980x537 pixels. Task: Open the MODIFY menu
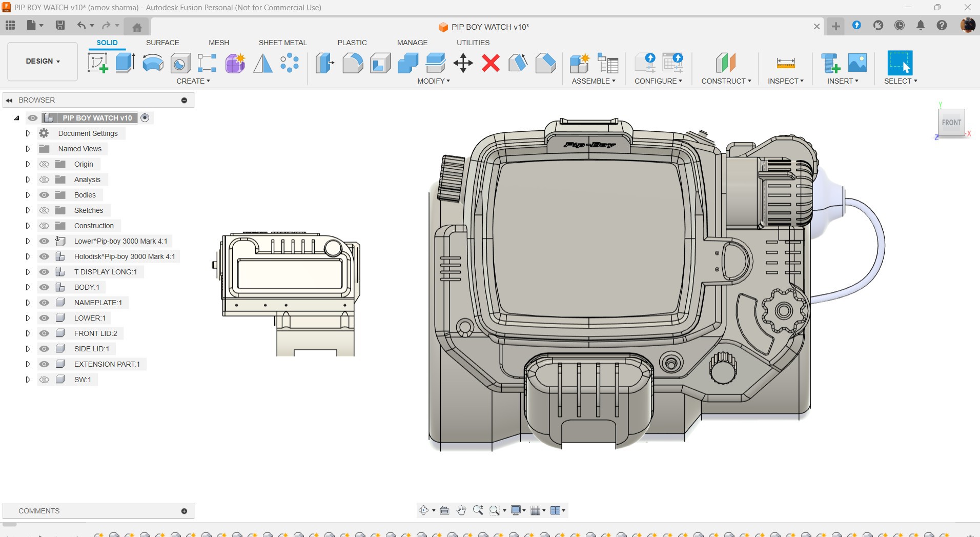[x=433, y=81]
